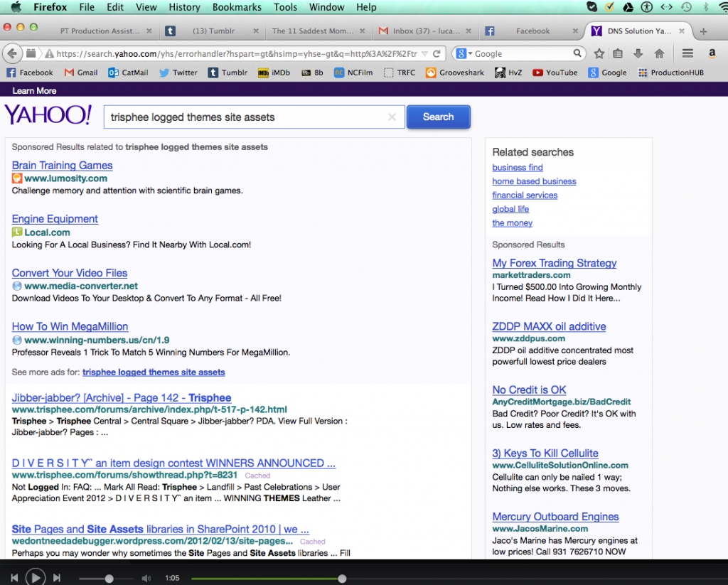Open How To Win MegaMillion link
The height and width of the screenshot is (585, 728).
[x=70, y=326]
